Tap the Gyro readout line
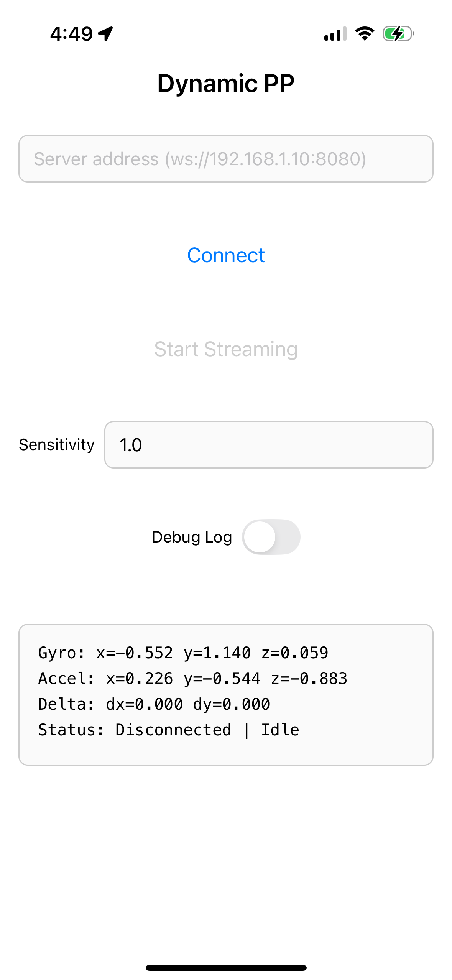 pos(183,653)
